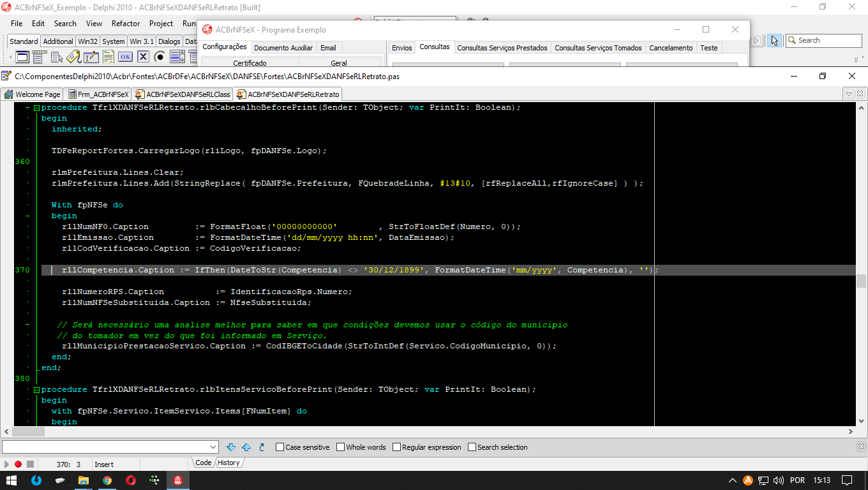This screenshot has width=868, height=490.
Task: Click the macro play triangle in status bar
Action: [6, 464]
